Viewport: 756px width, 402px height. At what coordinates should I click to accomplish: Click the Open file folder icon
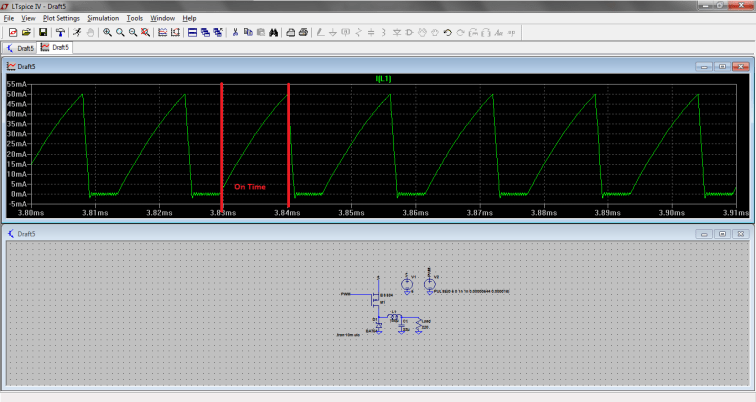point(27,32)
